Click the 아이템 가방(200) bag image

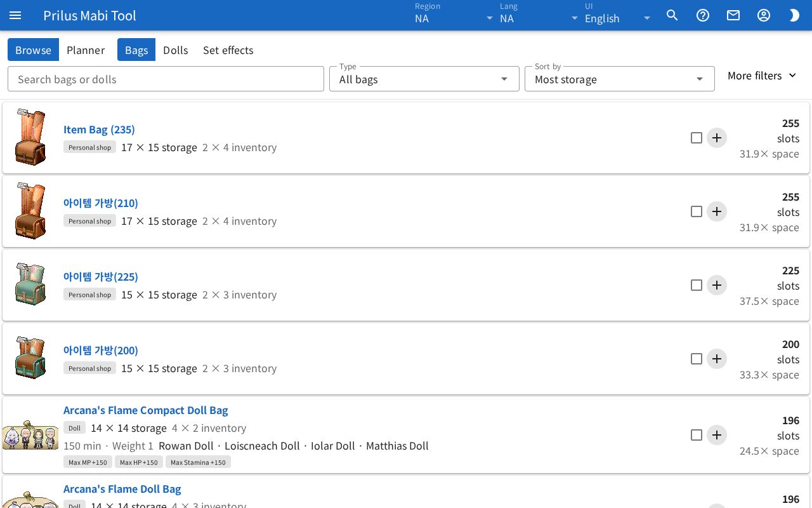30,358
